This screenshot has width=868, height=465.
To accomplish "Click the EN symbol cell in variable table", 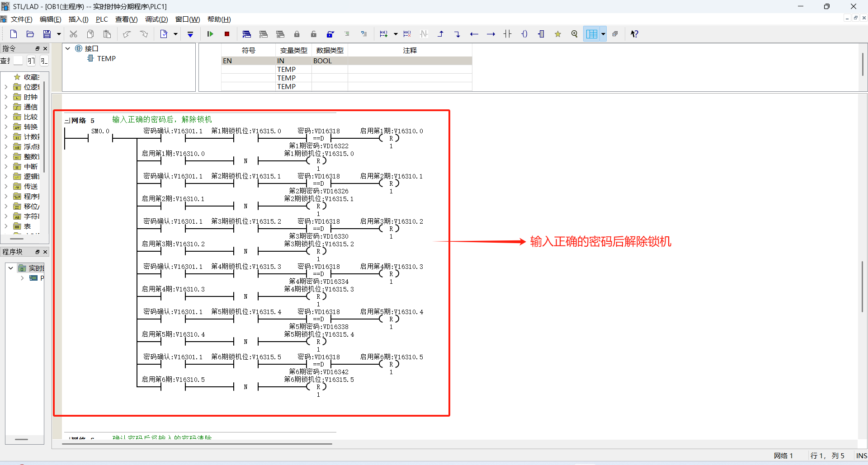I will click(248, 61).
